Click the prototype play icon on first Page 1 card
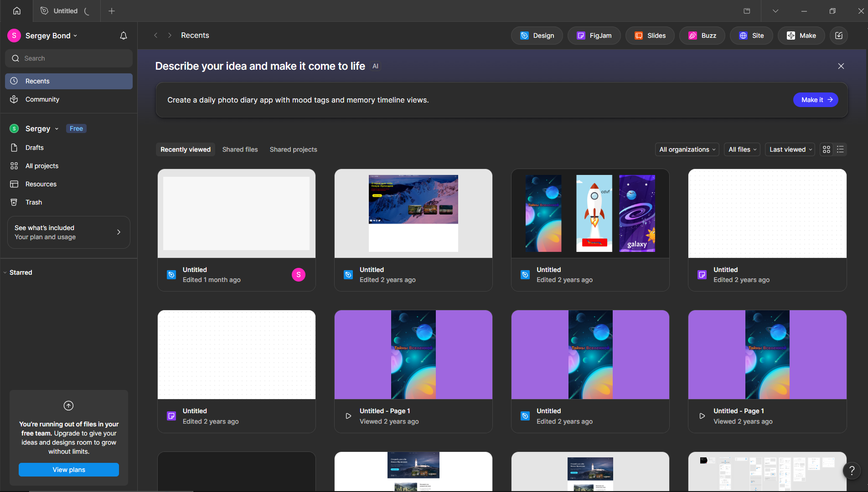The width and height of the screenshot is (868, 492). (348, 416)
